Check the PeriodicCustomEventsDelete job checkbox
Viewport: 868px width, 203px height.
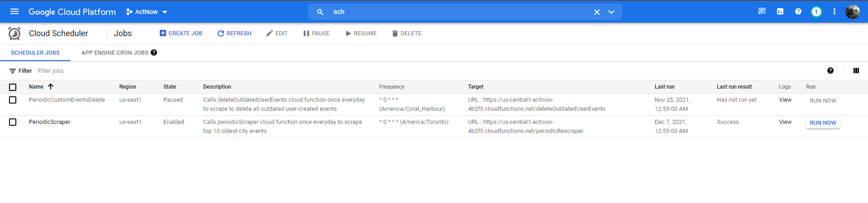(13, 100)
